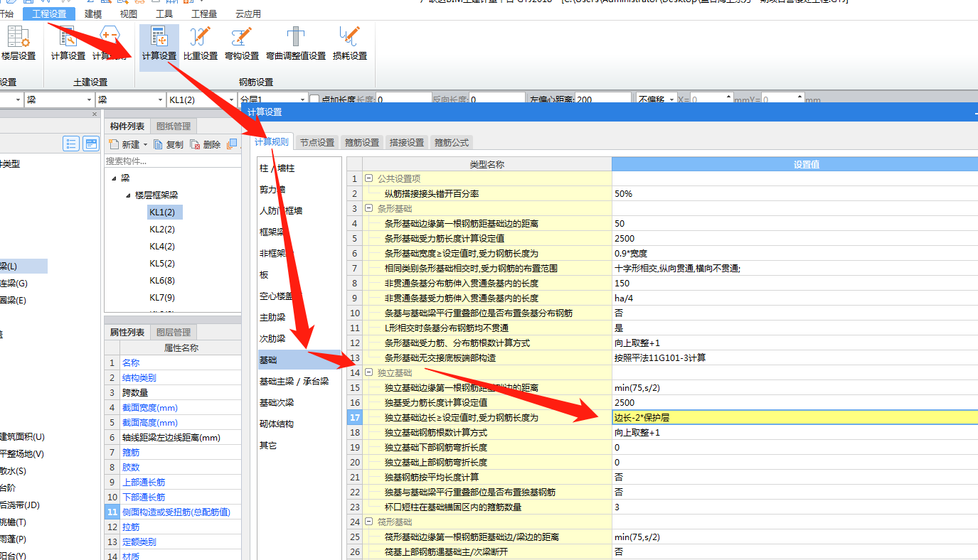Screen dimensions: 978x560
Task: Collapse 筏形基础 group row
Action: (368, 522)
